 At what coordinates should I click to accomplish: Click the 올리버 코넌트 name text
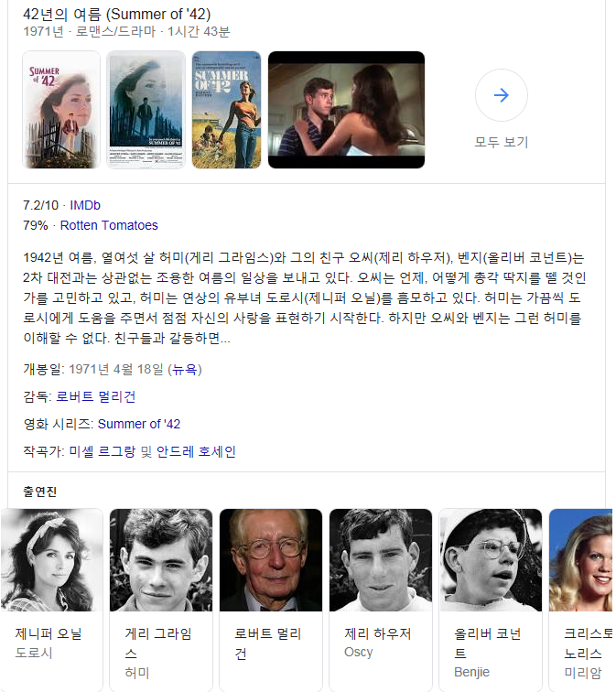[x=488, y=643]
